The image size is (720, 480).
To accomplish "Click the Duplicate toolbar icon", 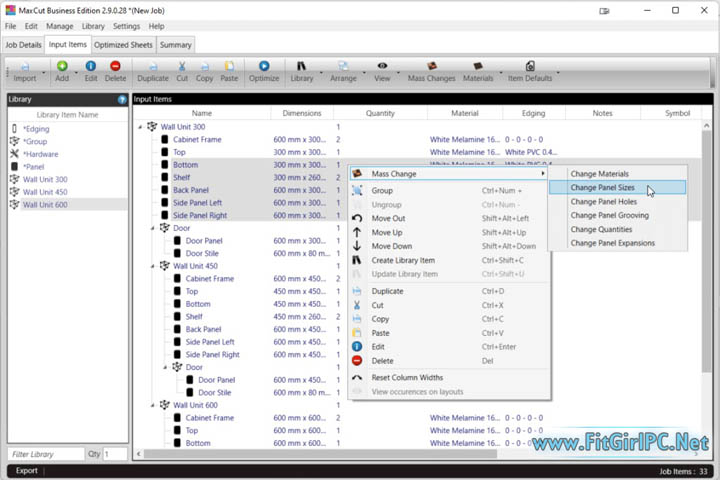I will coord(153,71).
